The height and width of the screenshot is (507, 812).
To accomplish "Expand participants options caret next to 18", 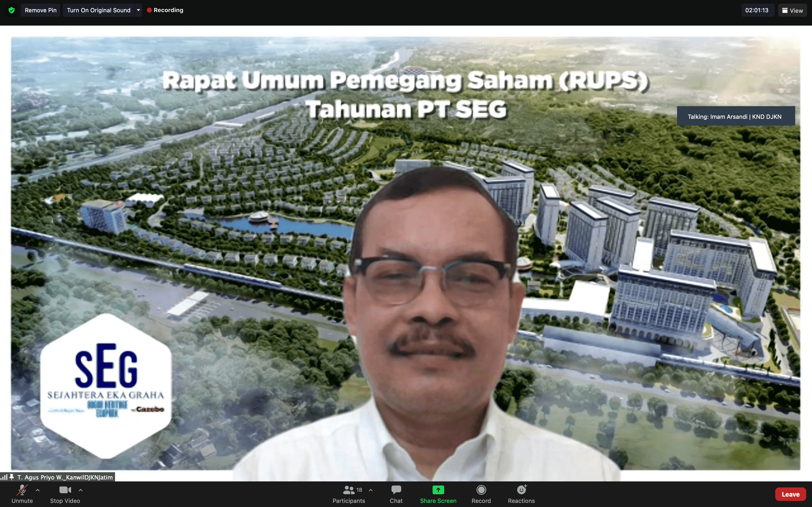I will pos(370,490).
